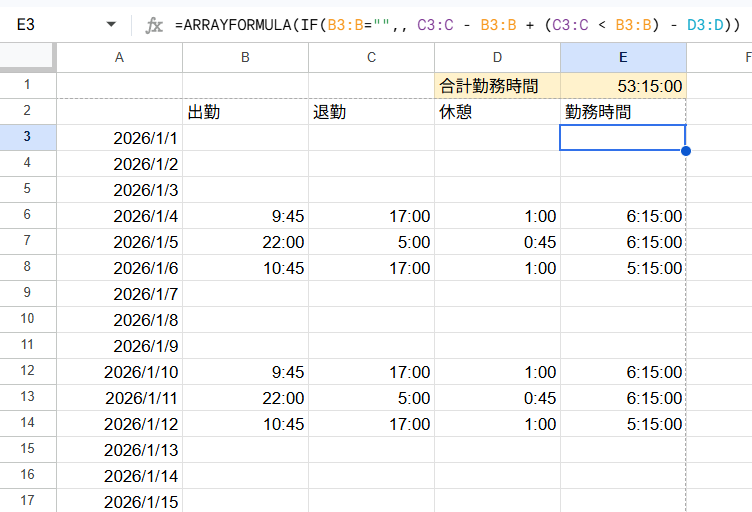Click the 6:15:00 work time in row 12
Image resolution: width=752 pixels, height=512 pixels.
pos(623,372)
